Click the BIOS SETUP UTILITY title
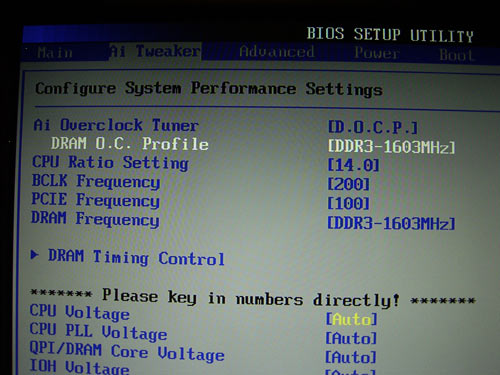 390,35
